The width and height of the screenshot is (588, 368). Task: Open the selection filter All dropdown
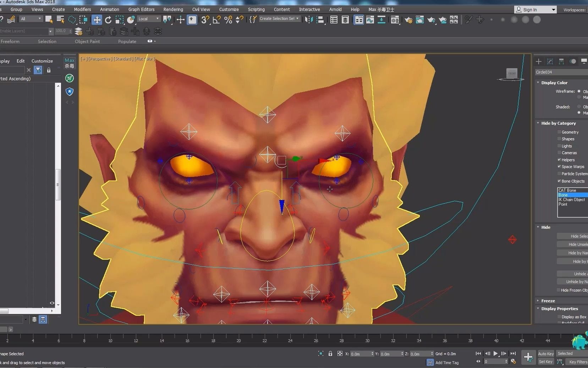coord(31,19)
